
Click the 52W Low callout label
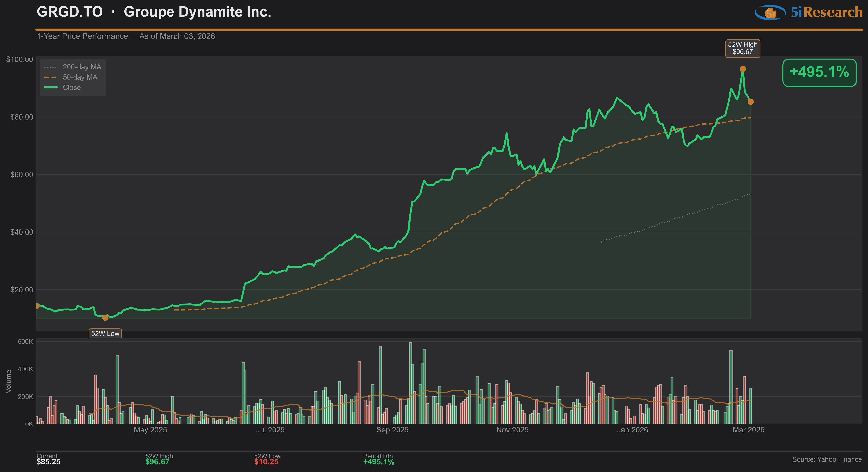pyautogui.click(x=105, y=333)
